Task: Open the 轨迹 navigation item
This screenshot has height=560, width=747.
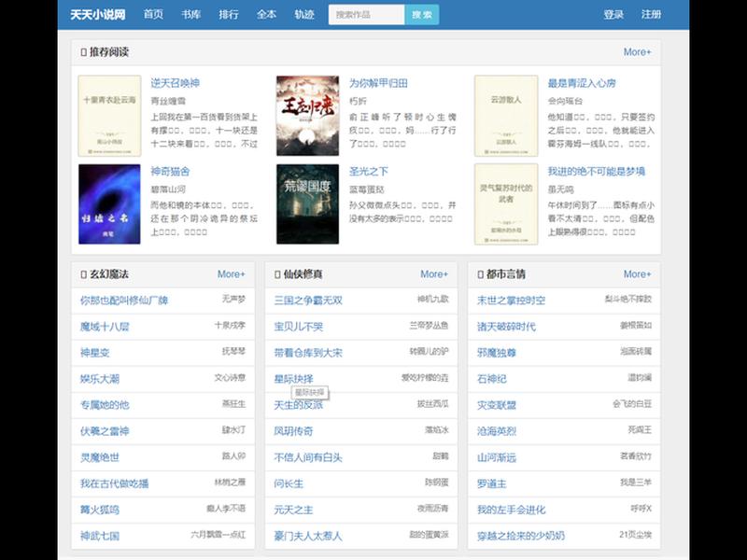Action: click(x=304, y=14)
